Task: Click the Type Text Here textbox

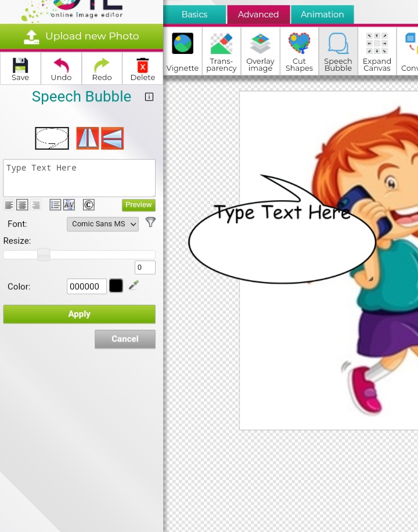Action: click(79, 178)
